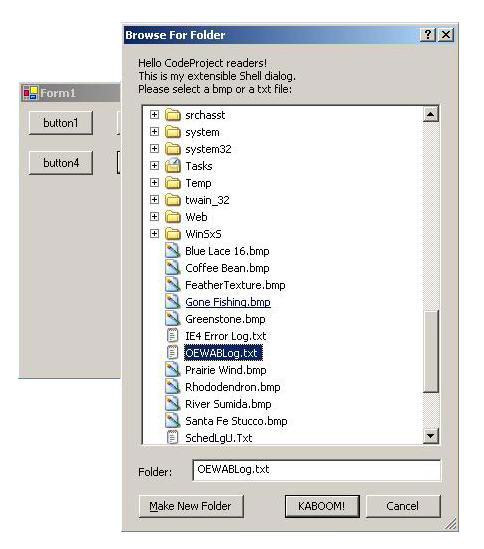Click Make New Folder button
This screenshot has width=484, height=549.
[x=191, y=506]
